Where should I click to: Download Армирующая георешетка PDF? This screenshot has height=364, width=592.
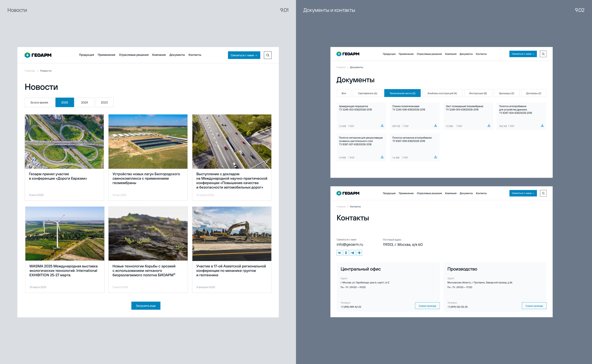[382, 125]
